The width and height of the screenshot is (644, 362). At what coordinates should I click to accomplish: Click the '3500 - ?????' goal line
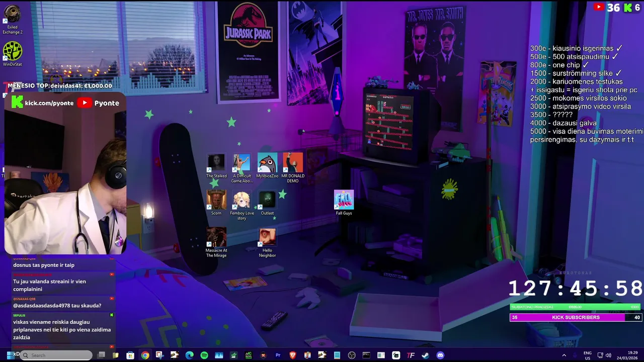coord(551,115)
